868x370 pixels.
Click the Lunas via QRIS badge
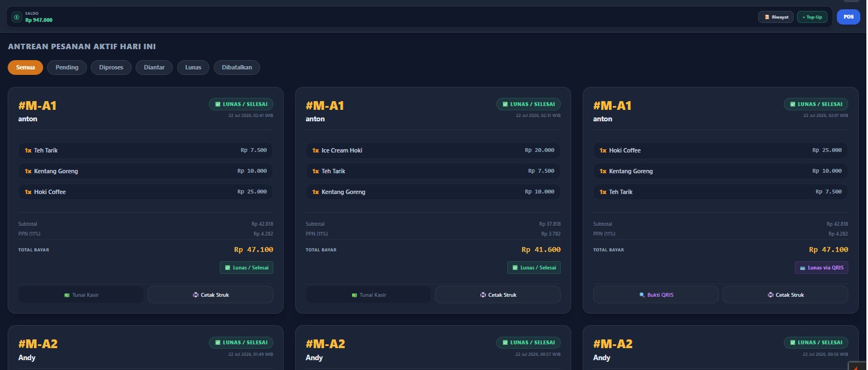coord(822,268)
